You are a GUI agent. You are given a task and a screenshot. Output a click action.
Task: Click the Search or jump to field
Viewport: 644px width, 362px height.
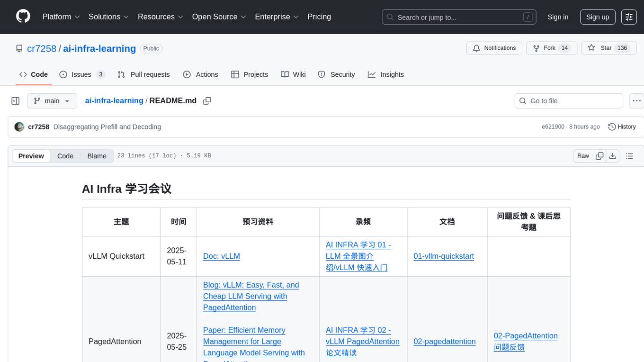tap(459, 17)
